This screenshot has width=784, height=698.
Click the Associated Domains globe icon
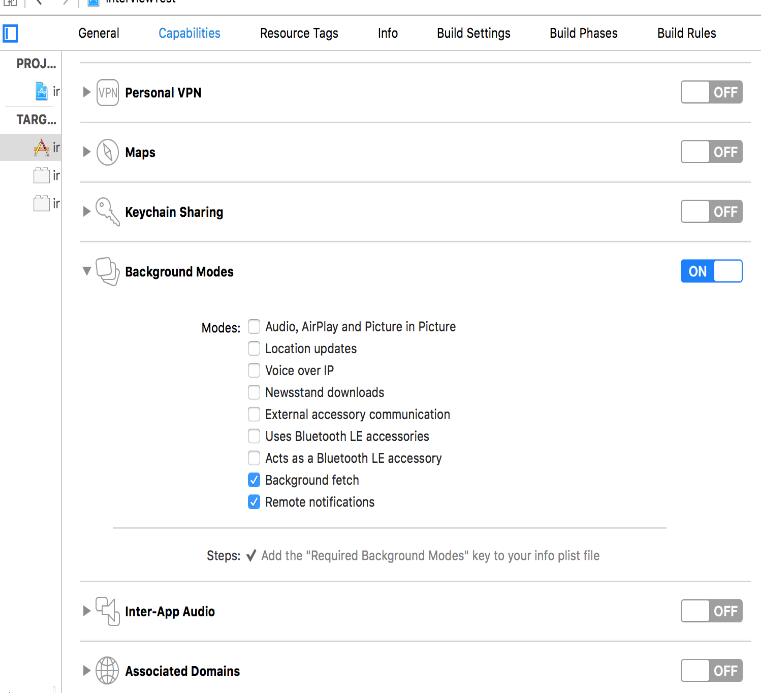(107, 671)
